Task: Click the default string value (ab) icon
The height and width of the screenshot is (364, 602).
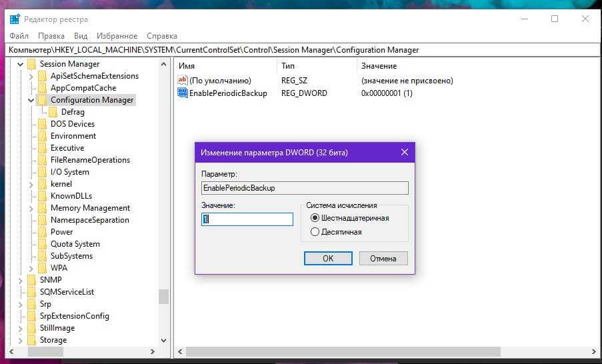Action: click(183, 81)
